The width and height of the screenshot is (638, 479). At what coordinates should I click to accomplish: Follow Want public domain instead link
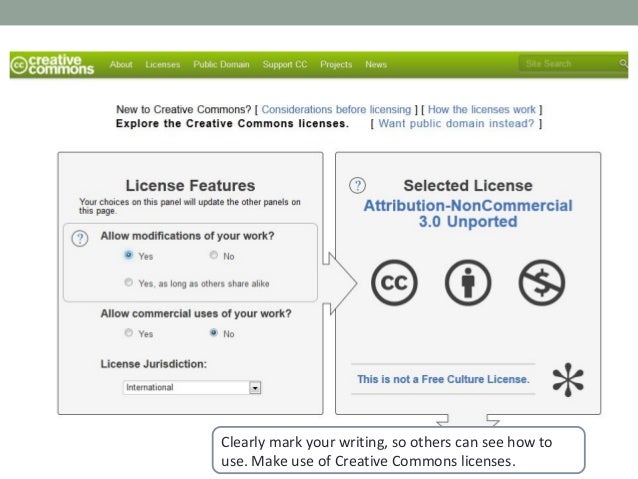[x=456, y=123]
